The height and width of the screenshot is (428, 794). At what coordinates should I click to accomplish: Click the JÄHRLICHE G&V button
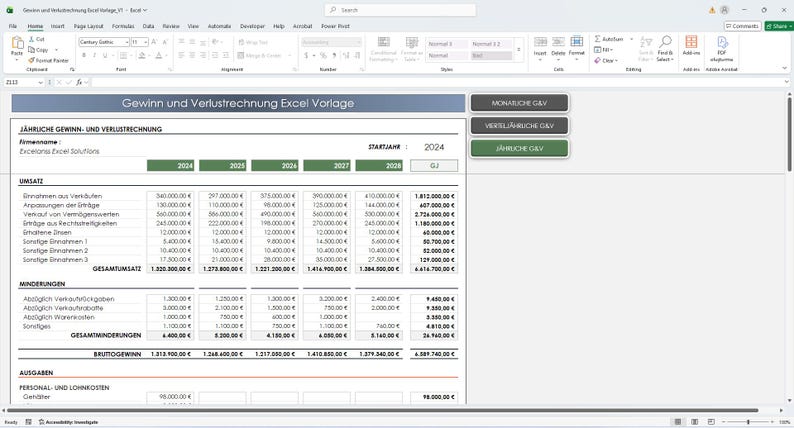pyautogui.click(x=519, y=148)
